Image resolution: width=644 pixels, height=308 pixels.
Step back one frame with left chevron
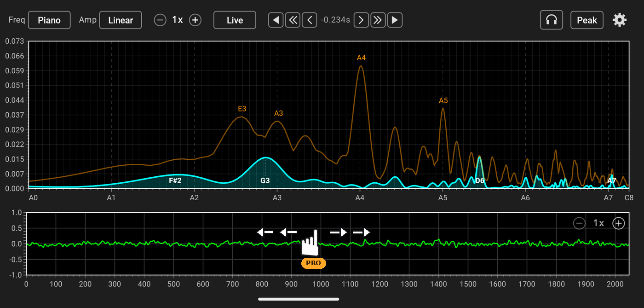pos(310,20)
